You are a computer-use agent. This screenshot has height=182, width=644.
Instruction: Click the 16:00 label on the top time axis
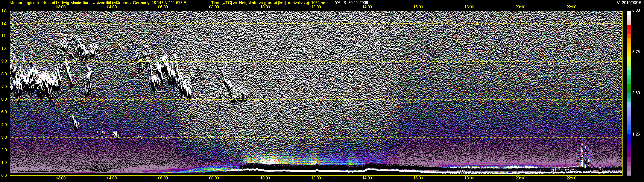point(418,7)
